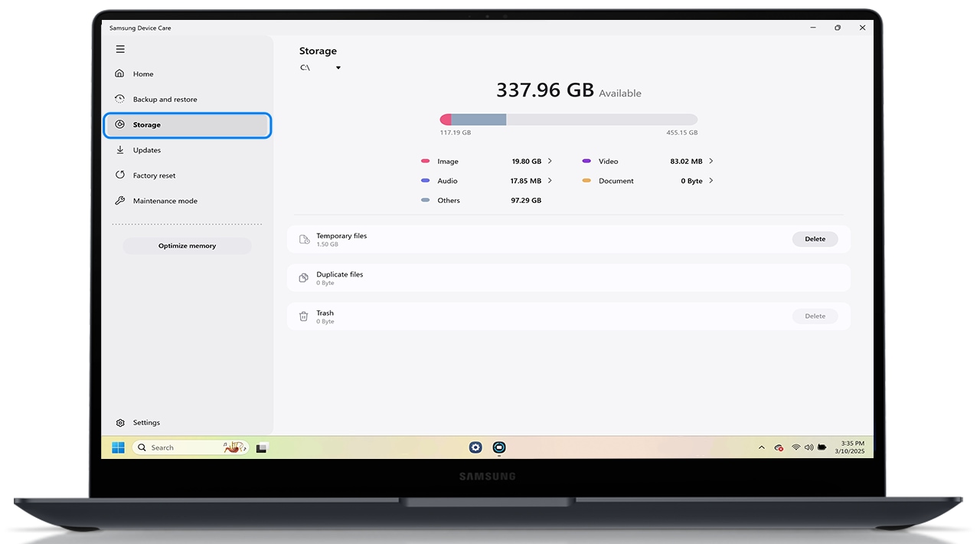Click the Temporary files icon
The width and height of the screenshot is (980, 544).
pyautogui.click(x=304, y=239)
